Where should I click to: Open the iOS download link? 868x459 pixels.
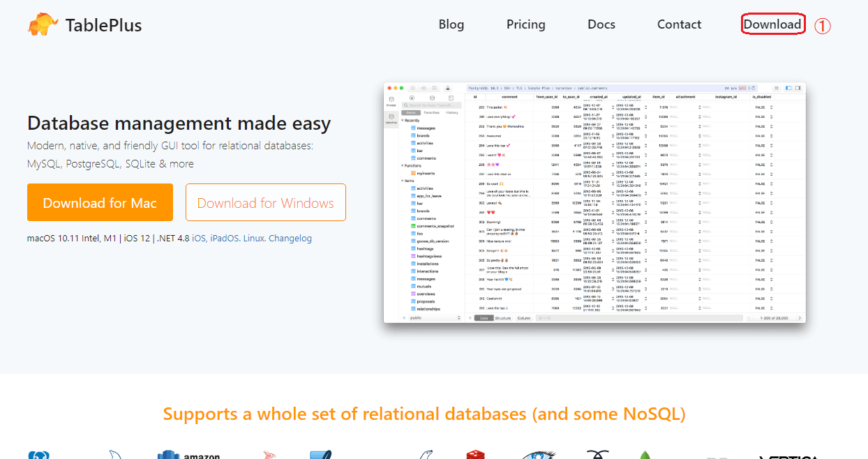(199, 239)
